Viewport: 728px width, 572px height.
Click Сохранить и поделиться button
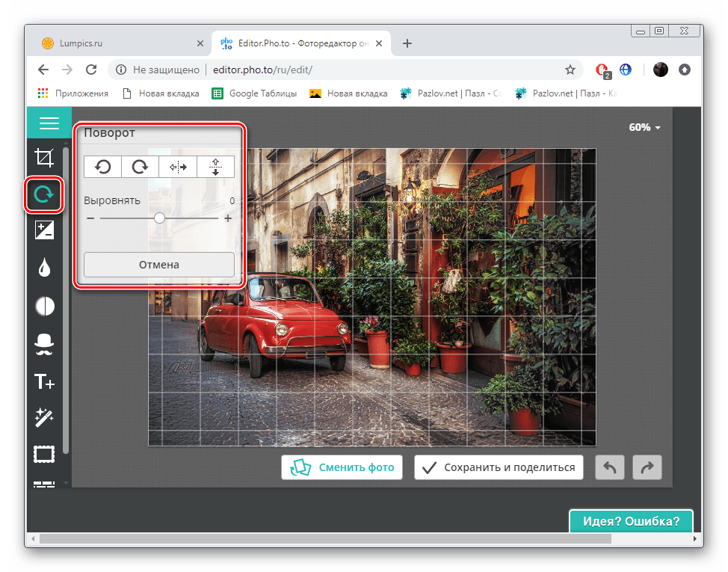click(x=499, y=467)
